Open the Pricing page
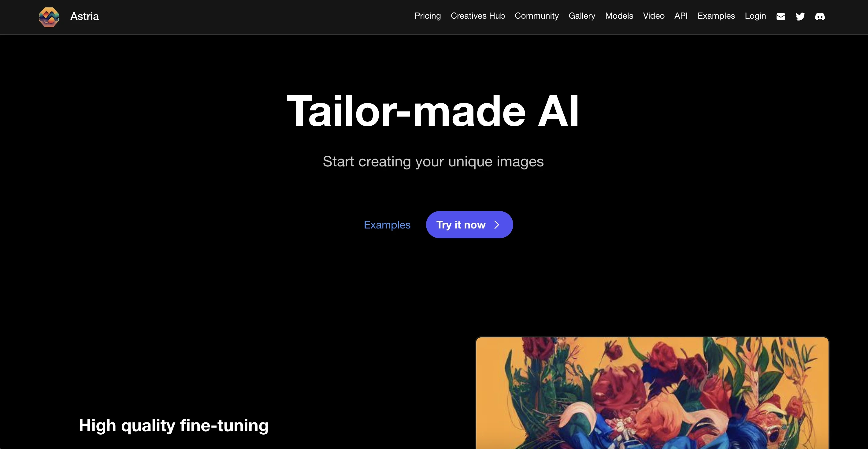This screenshot has width=868, height=449. pos(428,16)
